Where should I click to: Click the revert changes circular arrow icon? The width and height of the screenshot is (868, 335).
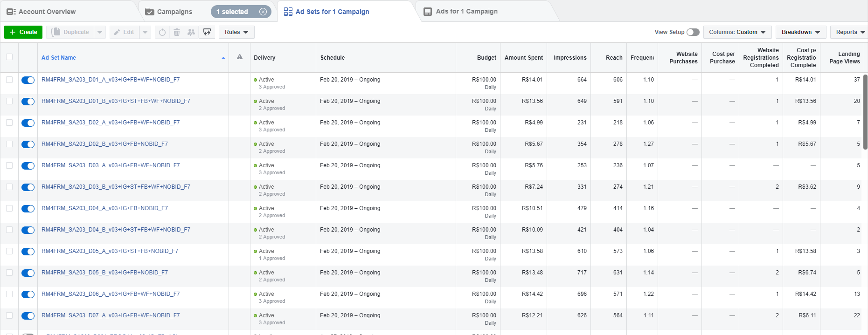click(162, 32)
